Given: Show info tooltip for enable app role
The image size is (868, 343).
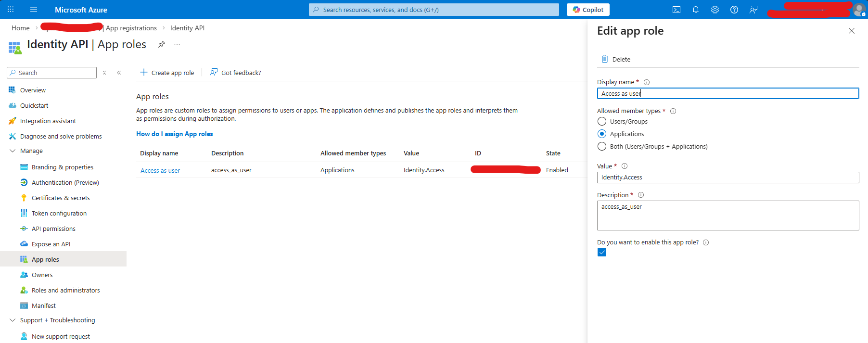Looking at the screenshot, I should 706,242.
